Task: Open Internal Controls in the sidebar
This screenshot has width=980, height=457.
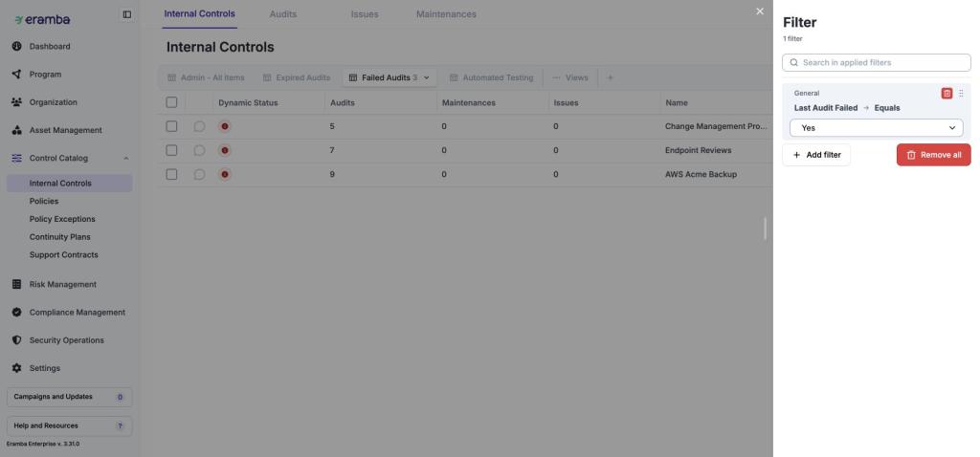Action: pyautogui.click(x=69, y=184)
